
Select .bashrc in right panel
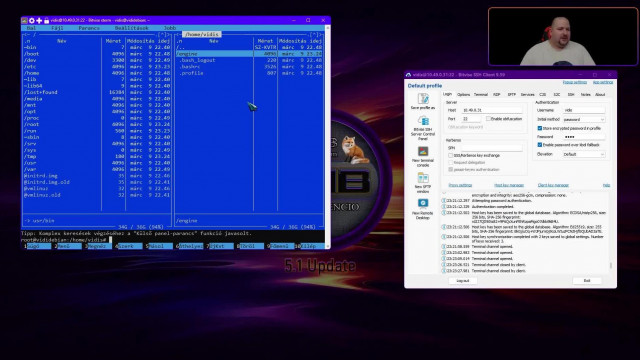249,67
